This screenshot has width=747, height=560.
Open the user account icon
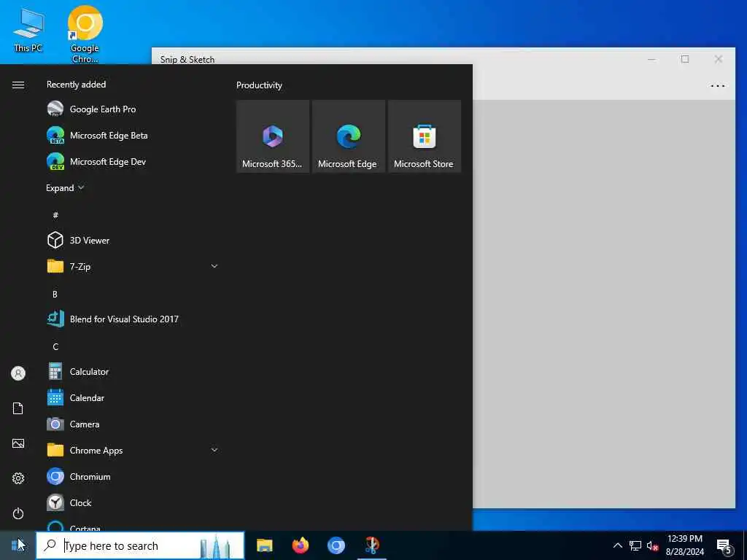[18, 373]
